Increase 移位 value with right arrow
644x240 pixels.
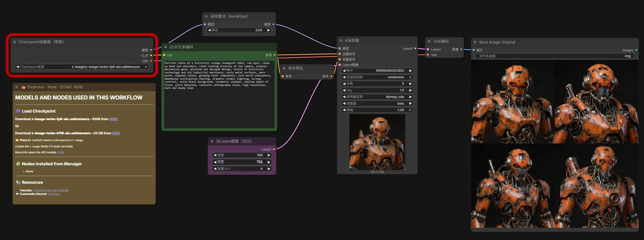(x=269, y=30)
